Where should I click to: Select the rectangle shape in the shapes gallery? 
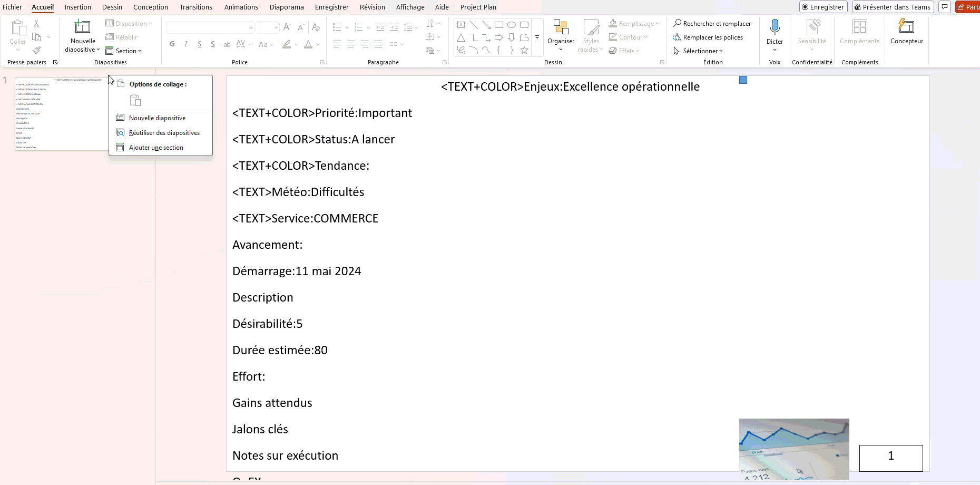(x=499, y=25)
